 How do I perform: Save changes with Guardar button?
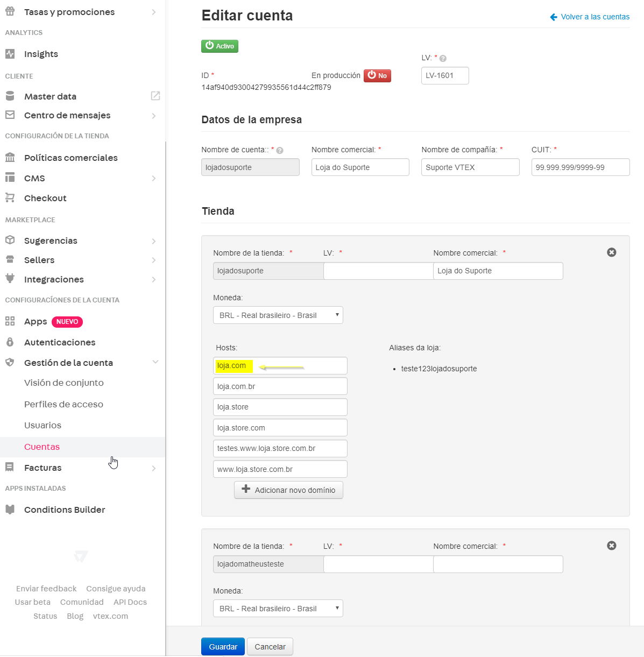pos(223,647)
